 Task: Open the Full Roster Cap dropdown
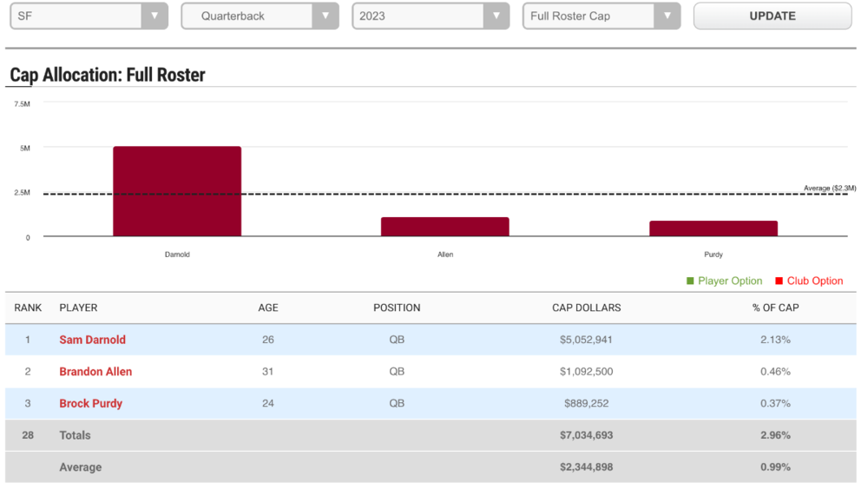[602, 16]
